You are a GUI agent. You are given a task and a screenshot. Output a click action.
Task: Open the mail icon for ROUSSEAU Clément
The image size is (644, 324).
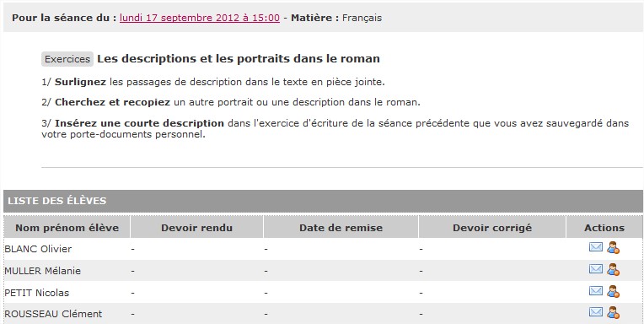tap(596, 312)
